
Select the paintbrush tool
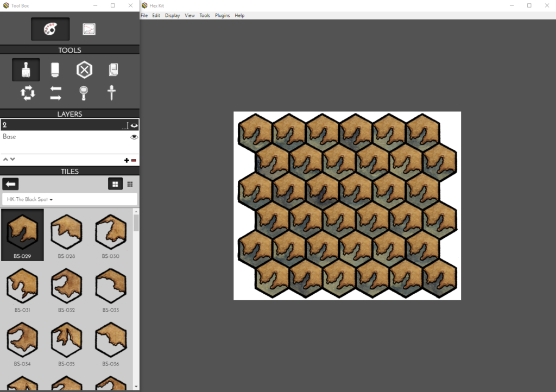pos(26,69)
